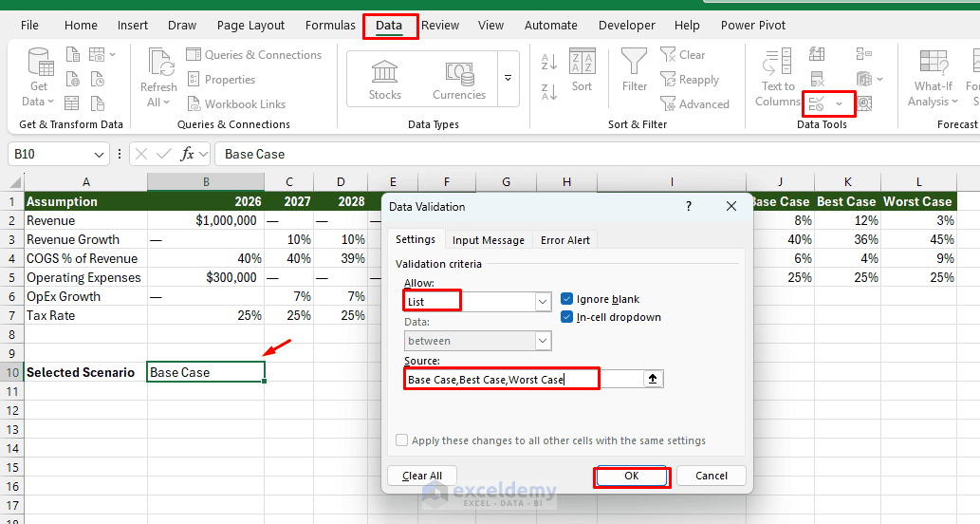
Task: Reapply the filter
Action: point(690,80)
